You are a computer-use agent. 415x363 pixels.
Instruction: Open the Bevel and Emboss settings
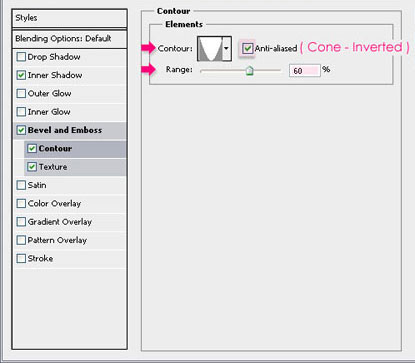(65, 130)
